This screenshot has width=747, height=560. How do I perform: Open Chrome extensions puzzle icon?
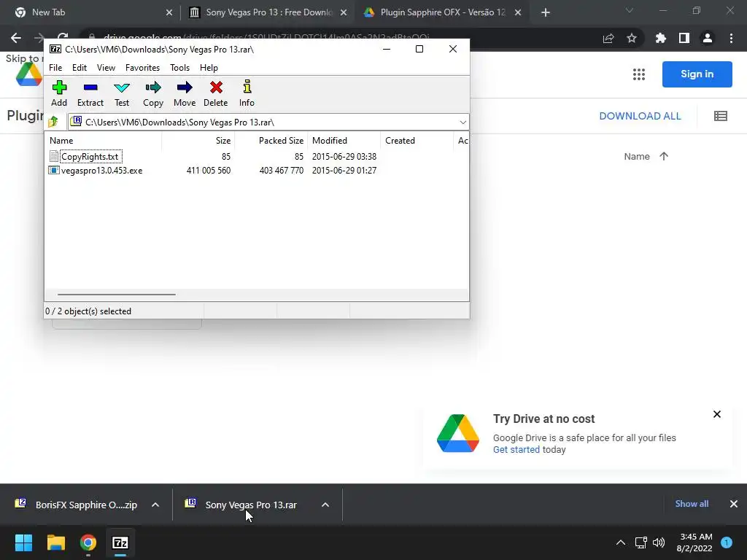pos(661,38)
